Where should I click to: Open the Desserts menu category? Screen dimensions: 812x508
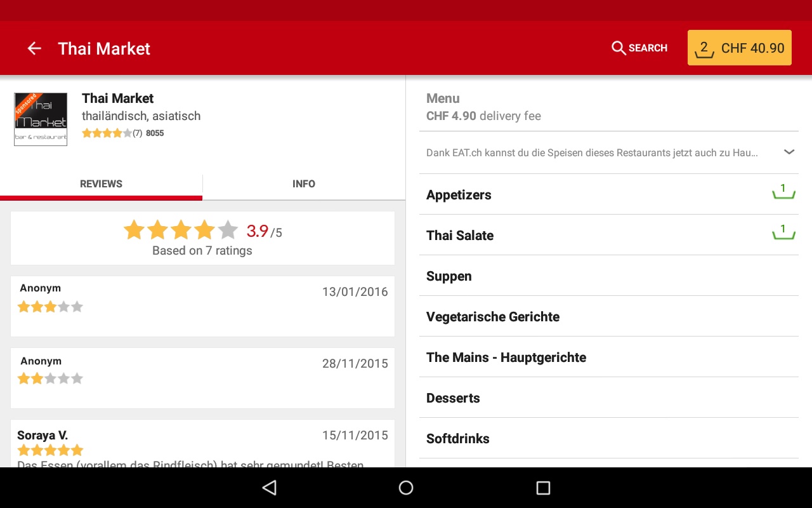(609, 398)
